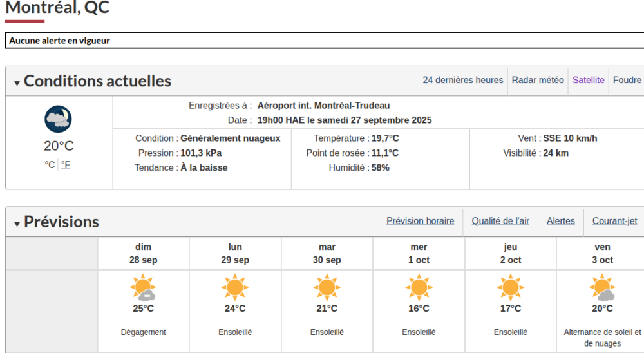Click Sunday's clearing weather icon

tap(143, 287)
